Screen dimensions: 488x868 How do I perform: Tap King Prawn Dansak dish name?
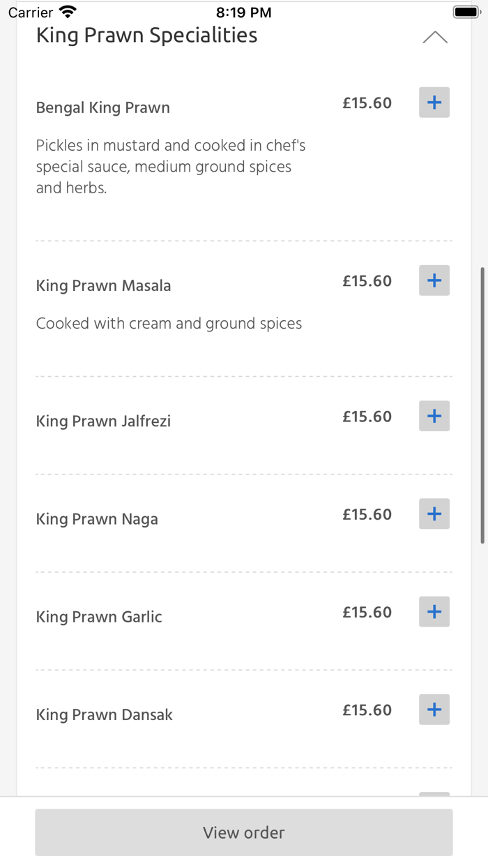pos(105,714)
